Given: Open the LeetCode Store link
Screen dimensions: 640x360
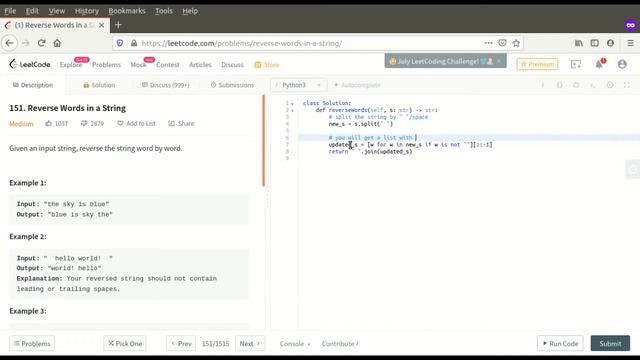Looking at the screenshot, I should 267,64.
